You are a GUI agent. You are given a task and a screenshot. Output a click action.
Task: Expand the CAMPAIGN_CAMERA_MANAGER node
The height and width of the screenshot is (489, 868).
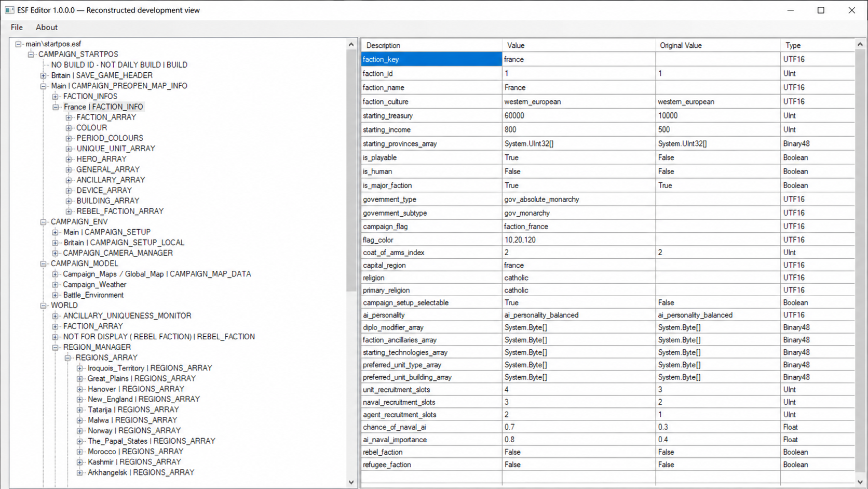point(56,253)
